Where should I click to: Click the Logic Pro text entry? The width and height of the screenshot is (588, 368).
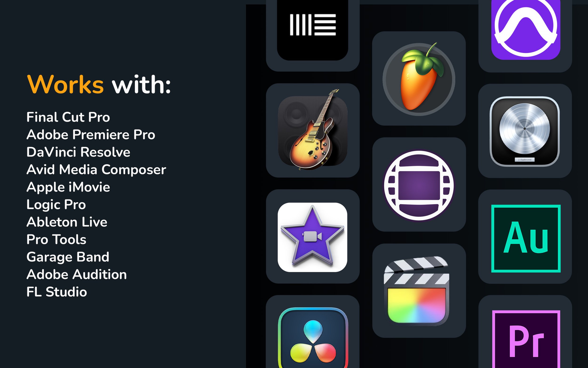click(56, 205)
